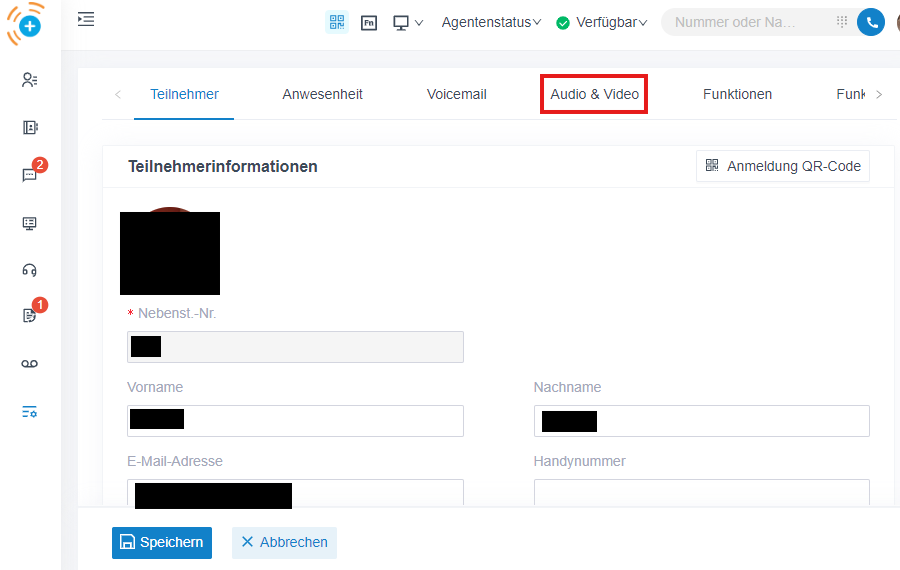The width and height of the screenshot is (900, 570).
Task: Expand the Agentenstatus dropdown
Action: point(491,22)
